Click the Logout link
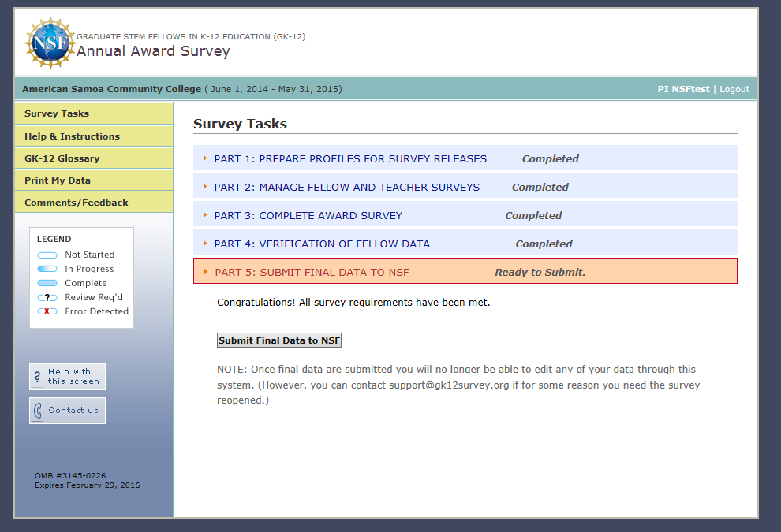 (x=734, y=89)
